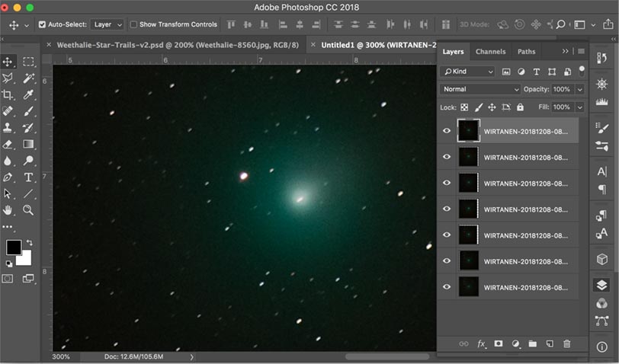Open the Auto-Select Layer dropdown

(x=106, y=24)
